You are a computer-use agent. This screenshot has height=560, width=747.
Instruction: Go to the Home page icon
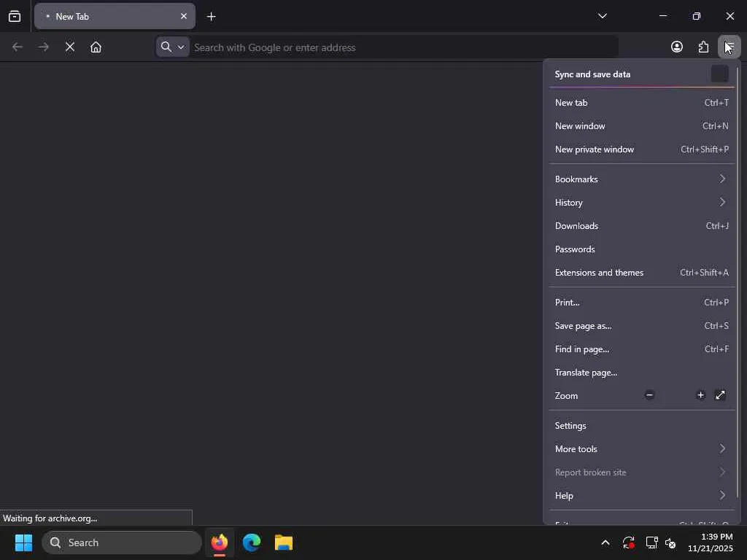96,47
